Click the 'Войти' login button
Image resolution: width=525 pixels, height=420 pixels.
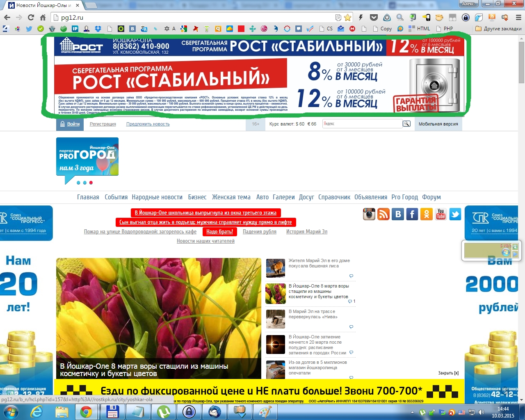click(70, 124)
